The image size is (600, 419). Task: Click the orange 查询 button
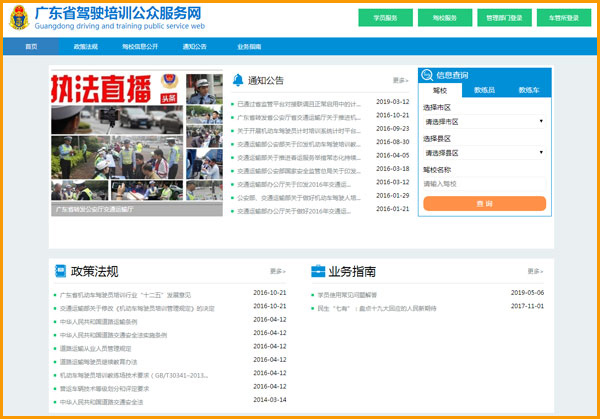(x=484, y=203)
